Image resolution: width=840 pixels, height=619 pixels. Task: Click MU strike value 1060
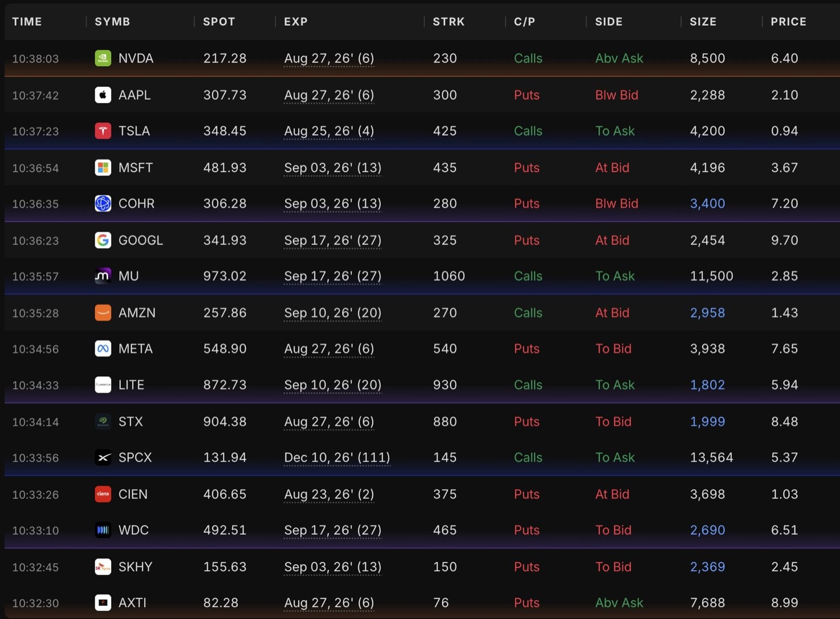448,276
